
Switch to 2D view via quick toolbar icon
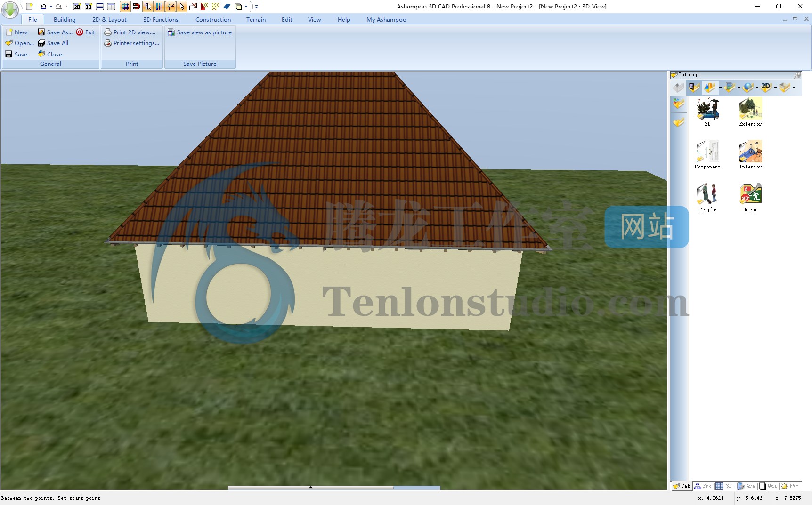pyautogui.click(x=77, y=7)
